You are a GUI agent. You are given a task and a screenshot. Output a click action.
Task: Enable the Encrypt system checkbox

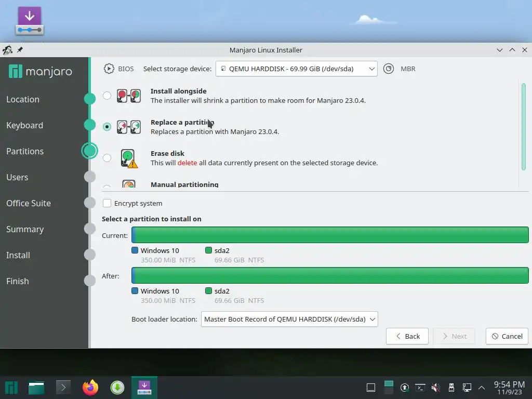(x=107, y=203)
